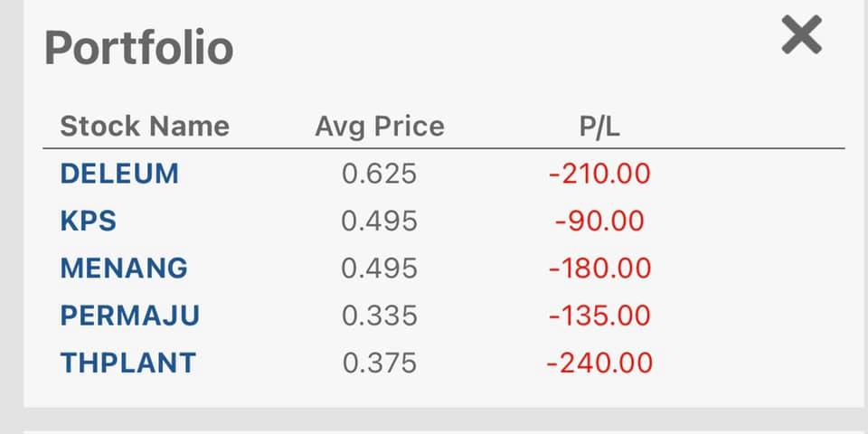Select PERMAJU average price 0.335
This screenshot has height=434, width=868.
[x=379, y=316]
